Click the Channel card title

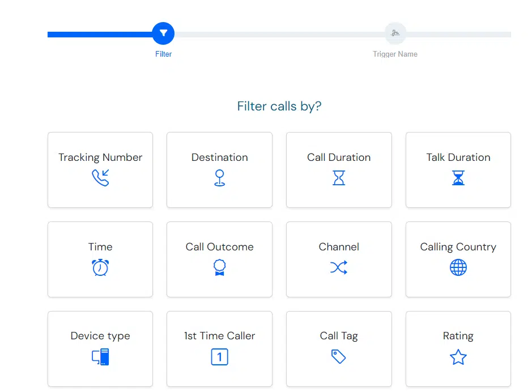click(x=339, y=246)
